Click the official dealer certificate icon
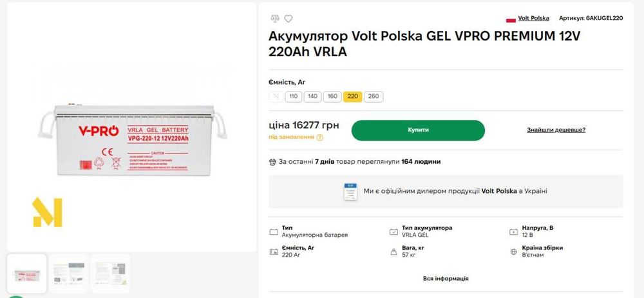Image resolution: width=644 pixels, height=298 pixels. point(350,192)
